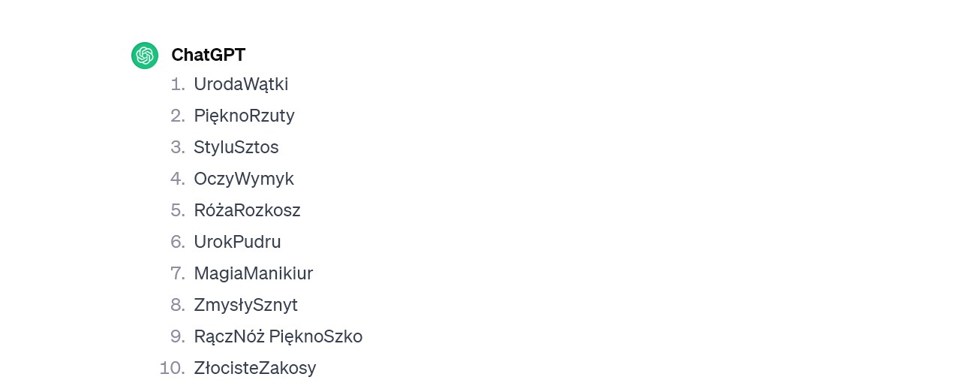Image resolution: width=980 pixels, height=386 pixels.
Task: Click the ZłocisteZakosy list item
Action: pos(254,368)
